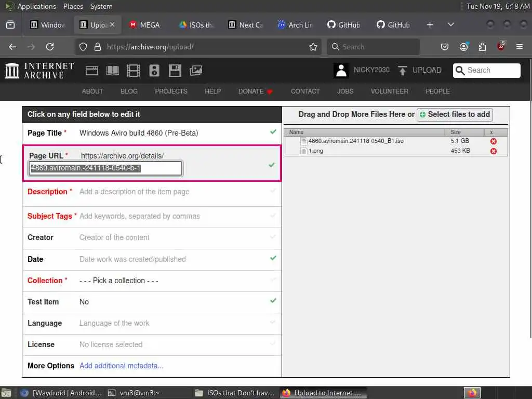This screenshot has height=399, width=532.
Task: Open a new browser tab
Action: coord(430,25)
